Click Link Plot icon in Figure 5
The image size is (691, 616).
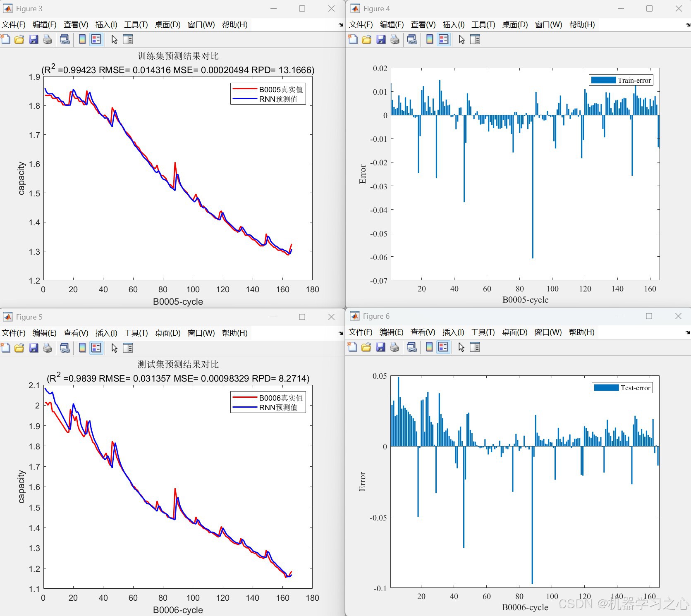pyautogui.click(x=65, y=348)
